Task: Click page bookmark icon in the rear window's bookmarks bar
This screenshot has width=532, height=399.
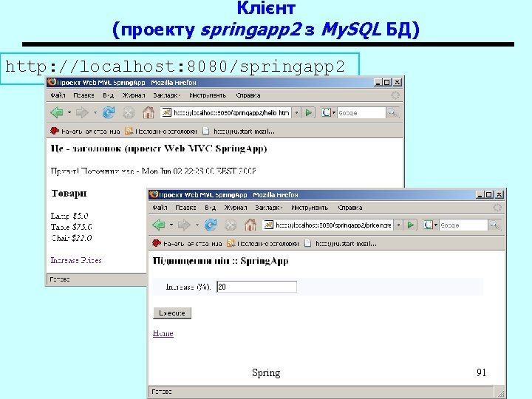Action: click(x=205, y=131)
